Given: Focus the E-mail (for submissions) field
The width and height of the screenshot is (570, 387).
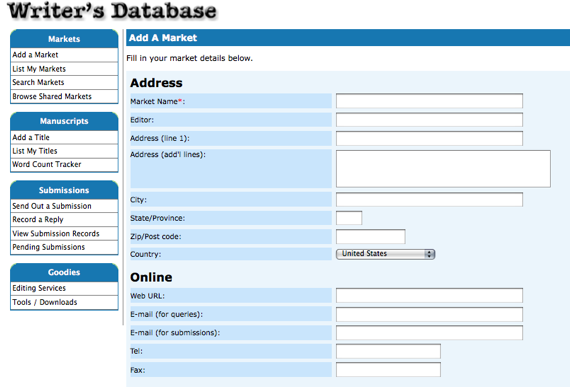Looking at the screenshot, I should coord(429,333).
